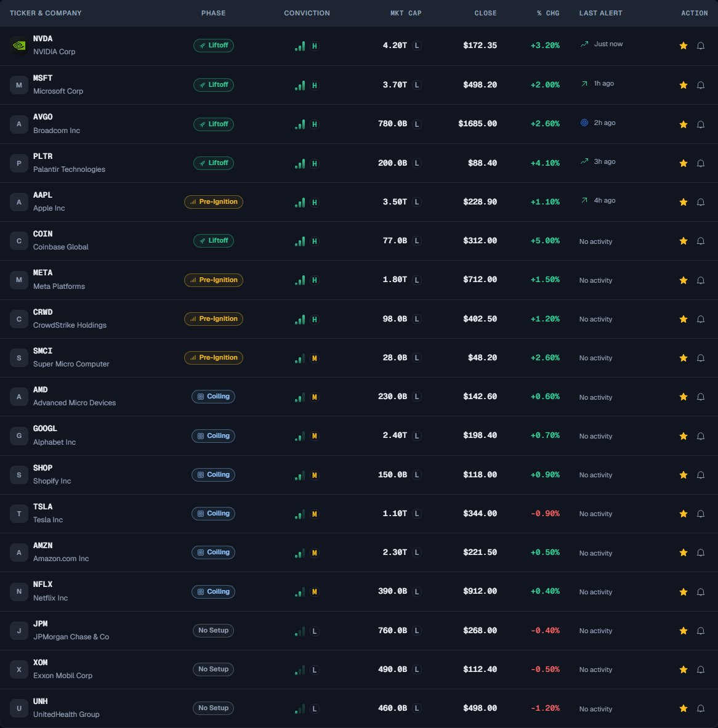This screenshot has width=718, height=728.
Task: Click the SHOP ticker symbol
Action: [x=42, y=468]
